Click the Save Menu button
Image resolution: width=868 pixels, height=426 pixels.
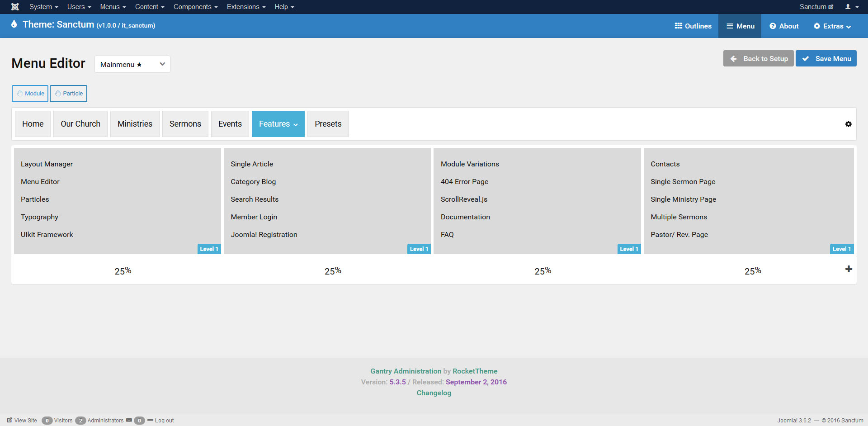point(826,59)
